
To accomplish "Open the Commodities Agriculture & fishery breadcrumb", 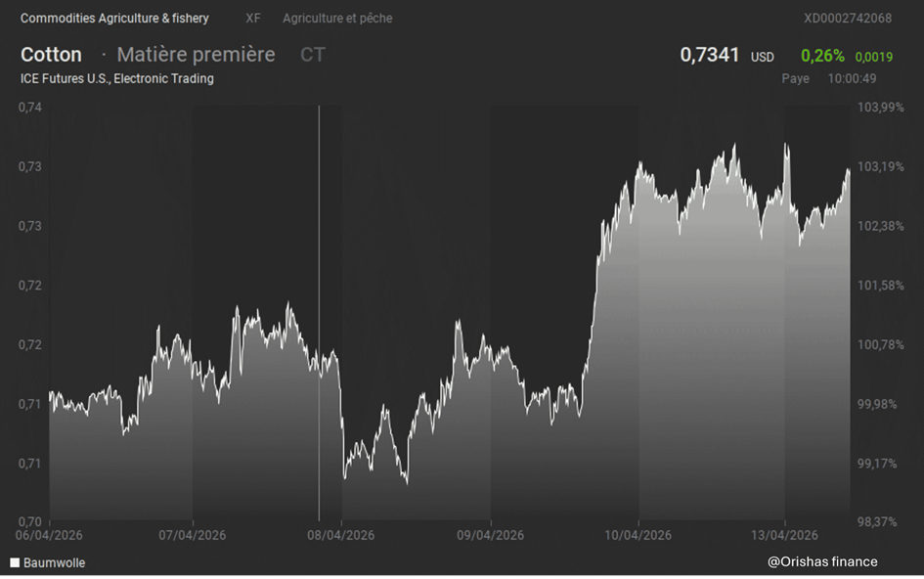I will (114, 19).
